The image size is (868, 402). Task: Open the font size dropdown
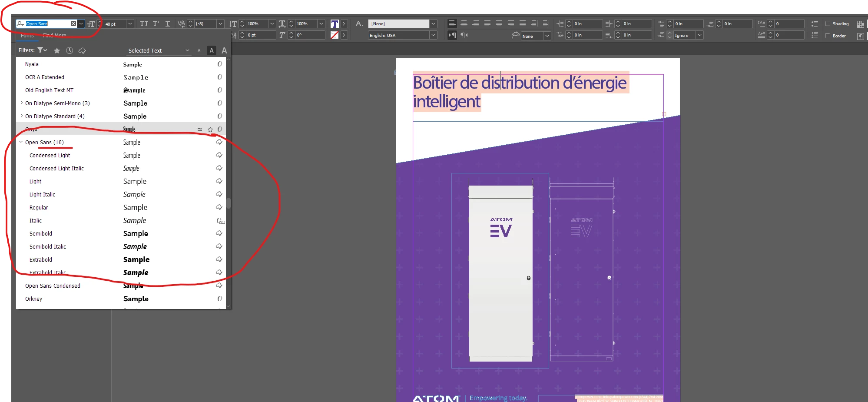click(x=130, y=23)
